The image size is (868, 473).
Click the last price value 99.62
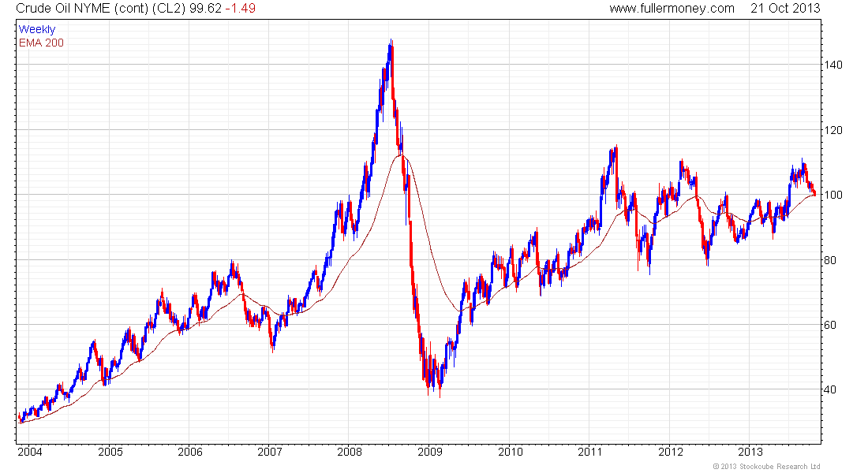(x=205, y=9)
